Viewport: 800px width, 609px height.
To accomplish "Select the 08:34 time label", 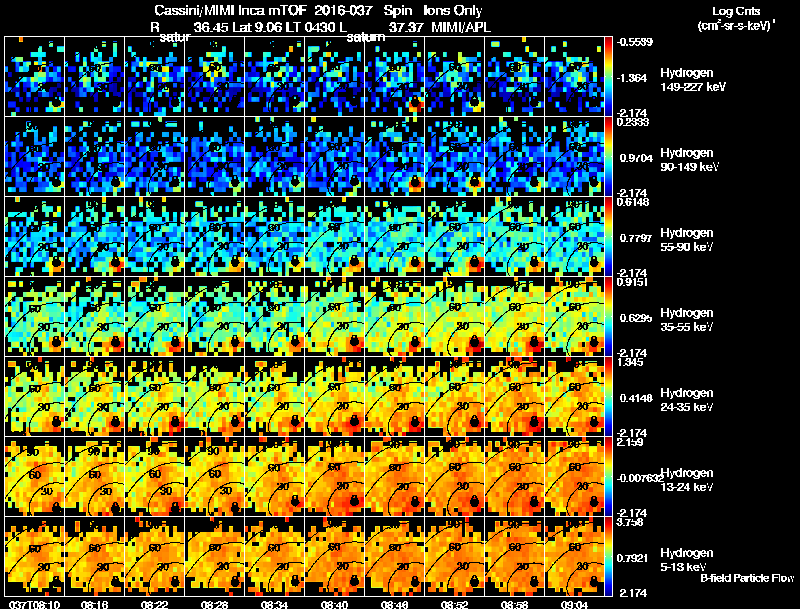I will coord(274,604).
